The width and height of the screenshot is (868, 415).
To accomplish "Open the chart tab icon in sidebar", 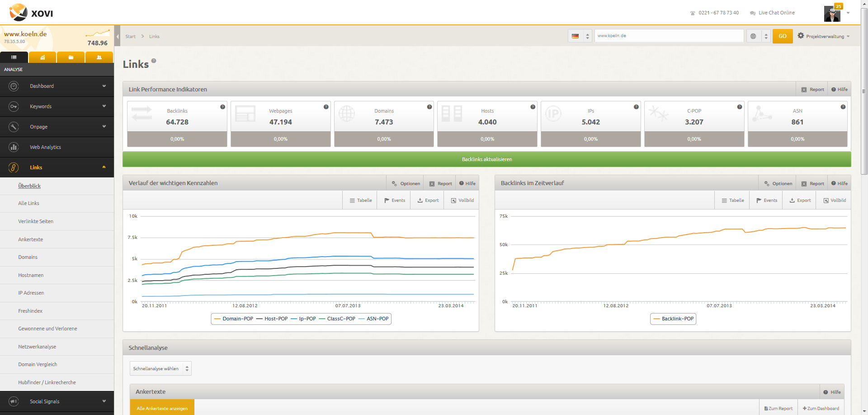I will tap(42, 57).
